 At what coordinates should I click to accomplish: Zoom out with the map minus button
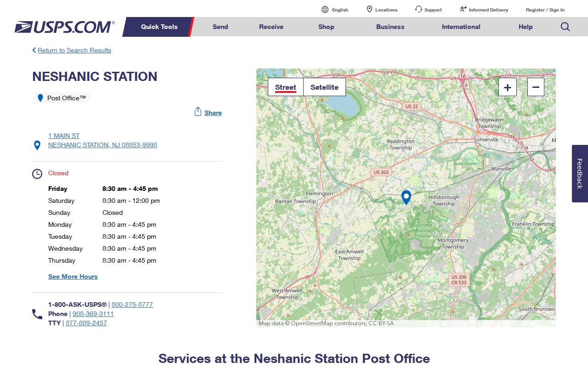[x=536, y=87]
